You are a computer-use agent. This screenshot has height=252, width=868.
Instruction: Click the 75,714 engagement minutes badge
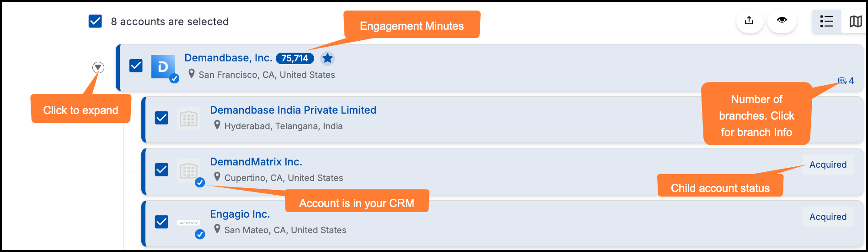[295, 58]
